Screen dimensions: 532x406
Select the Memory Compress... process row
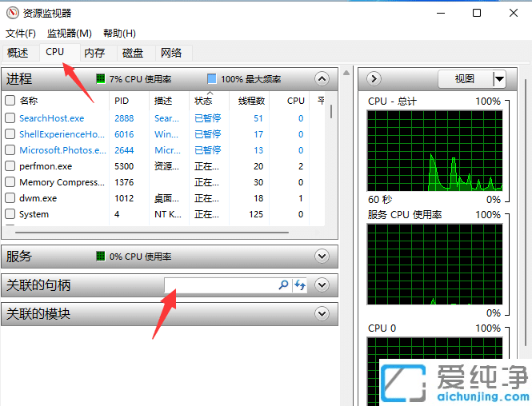[163, 182]
